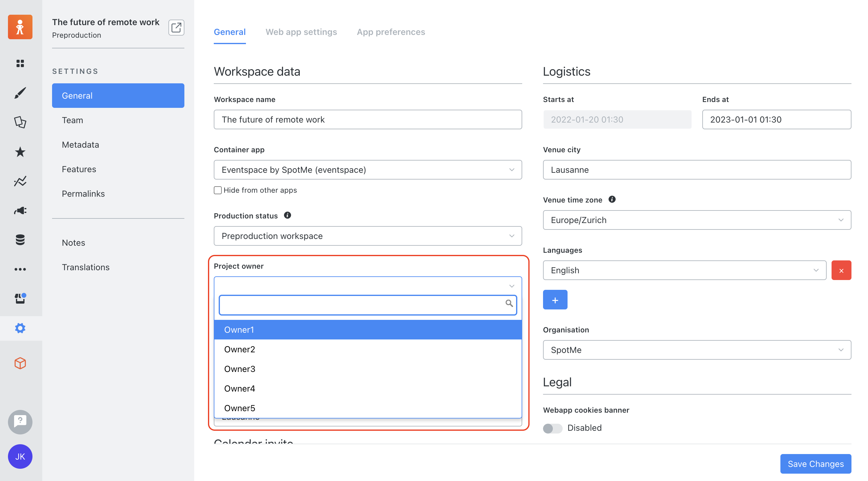Open Features settings
The image size is (868, 481).
118,169
